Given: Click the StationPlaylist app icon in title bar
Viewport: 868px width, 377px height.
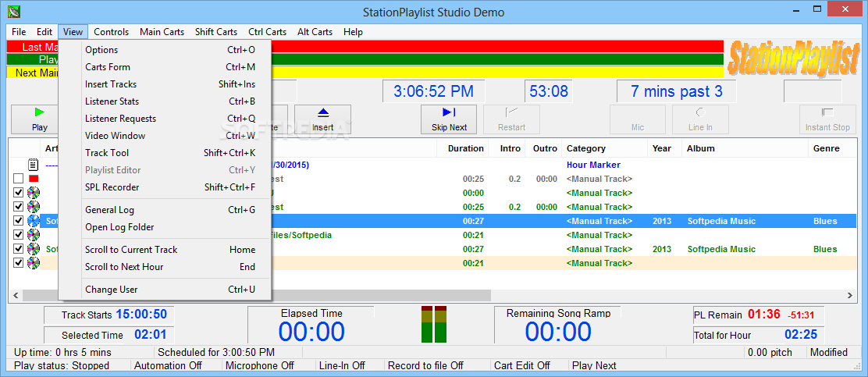Looking at the screenshot, I should 15,11.
